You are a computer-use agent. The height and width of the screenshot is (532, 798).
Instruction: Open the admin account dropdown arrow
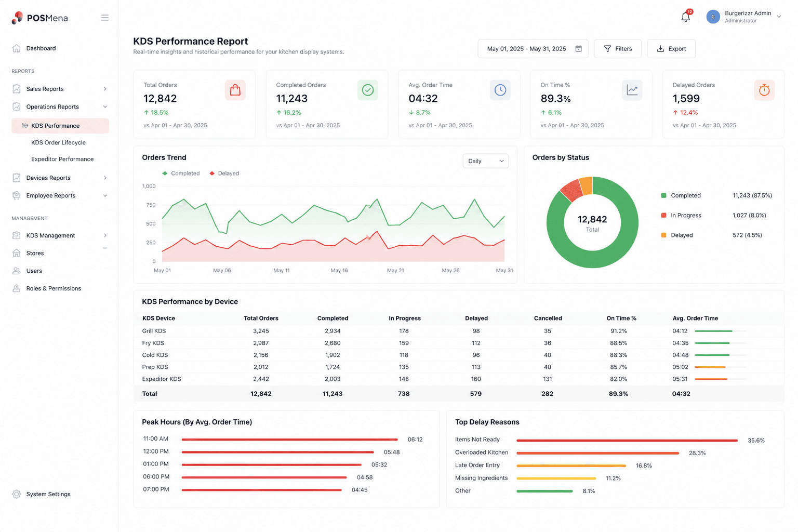779,17
